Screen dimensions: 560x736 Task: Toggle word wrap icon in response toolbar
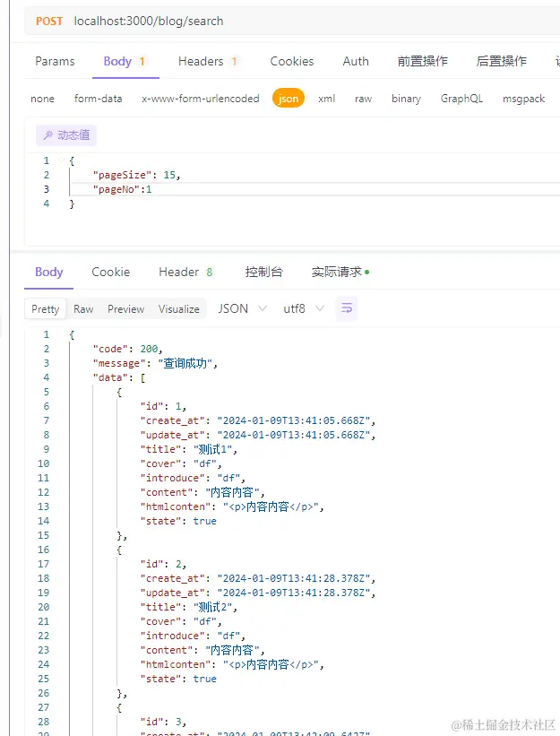347,308
